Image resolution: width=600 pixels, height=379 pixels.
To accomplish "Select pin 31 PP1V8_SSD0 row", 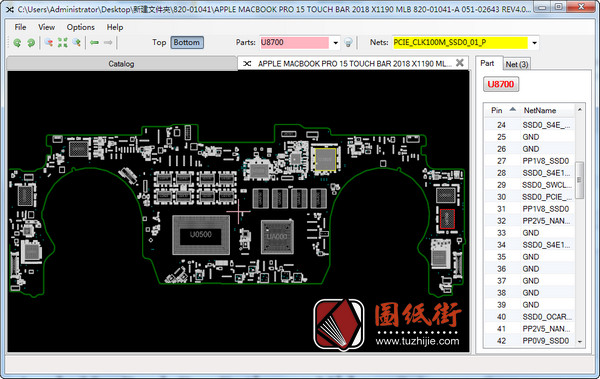I will click(x=530, y=209).
